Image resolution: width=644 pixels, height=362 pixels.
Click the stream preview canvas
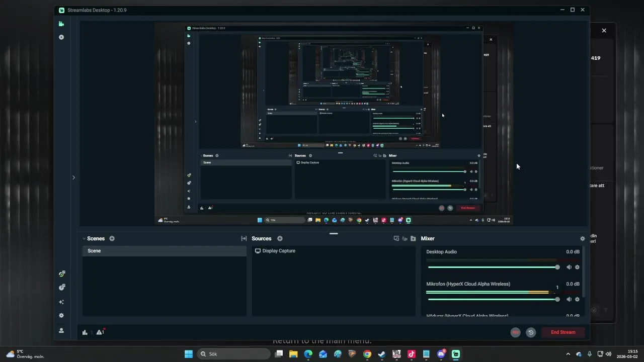(x=334, y=123)
